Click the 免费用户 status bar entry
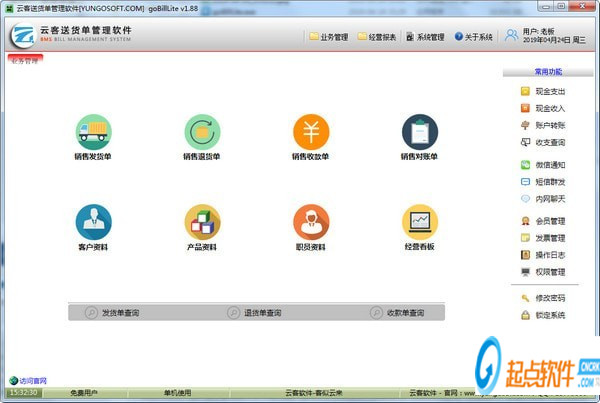 click(x=84, y=393)
